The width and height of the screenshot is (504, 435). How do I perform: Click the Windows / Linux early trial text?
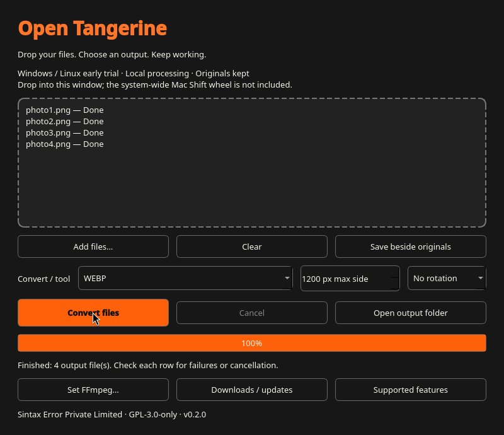(134, 73)
